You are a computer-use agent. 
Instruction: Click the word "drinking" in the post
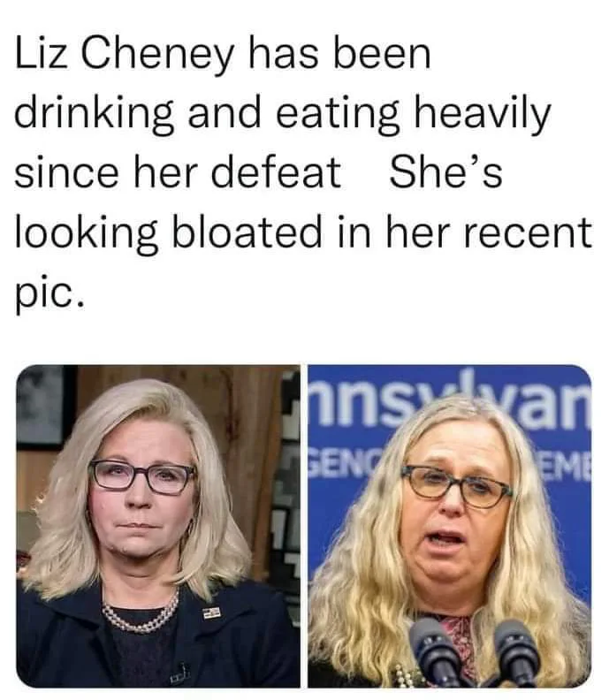(95, 113)
